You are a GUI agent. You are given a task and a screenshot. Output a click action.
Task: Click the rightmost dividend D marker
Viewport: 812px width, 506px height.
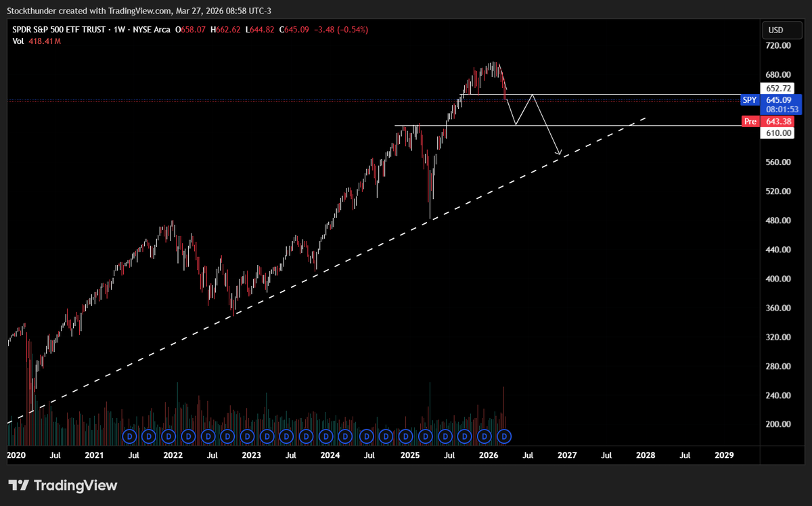503,436
